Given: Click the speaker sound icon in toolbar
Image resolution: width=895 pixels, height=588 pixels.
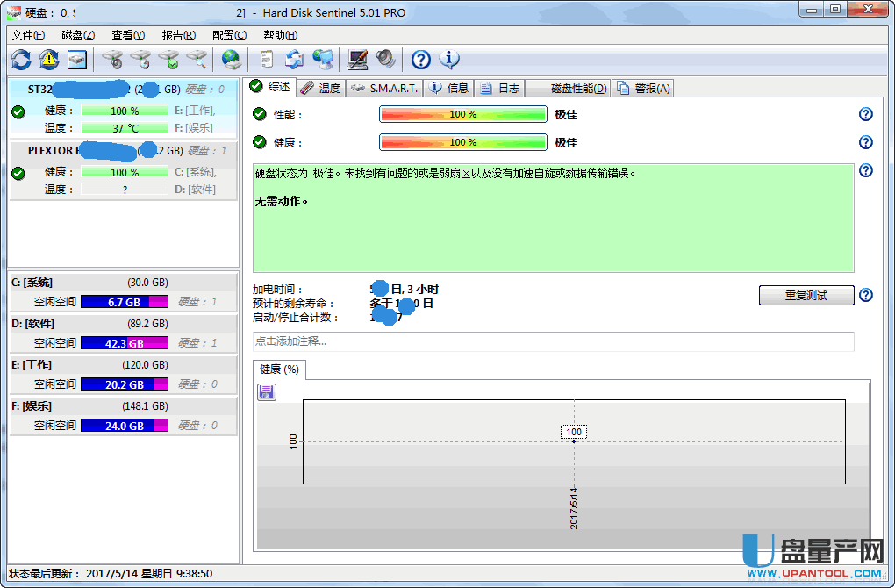Looking at the screenshot, I should (386, 59).
